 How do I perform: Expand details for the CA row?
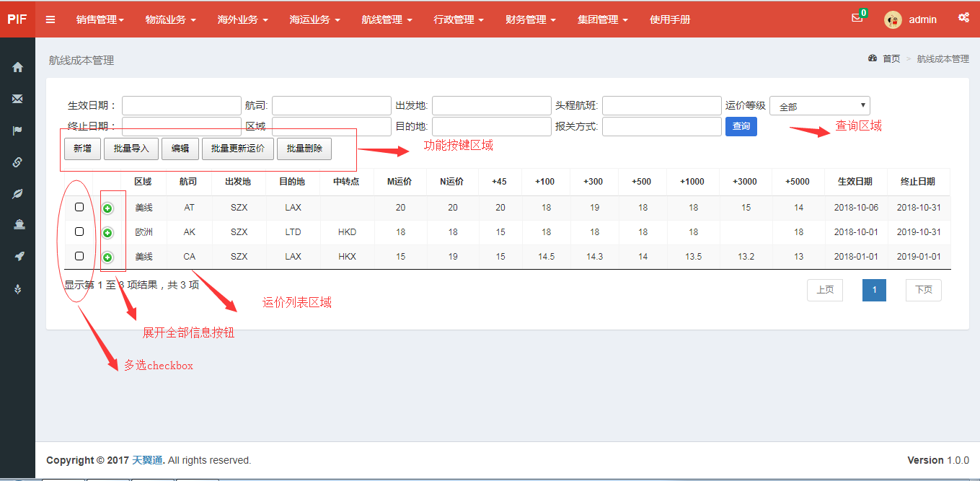coord(107,257)
